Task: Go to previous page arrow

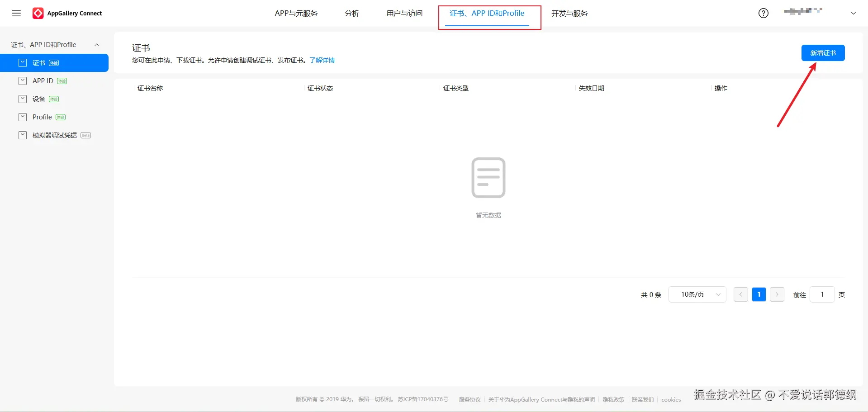Action: click(740, 294)
